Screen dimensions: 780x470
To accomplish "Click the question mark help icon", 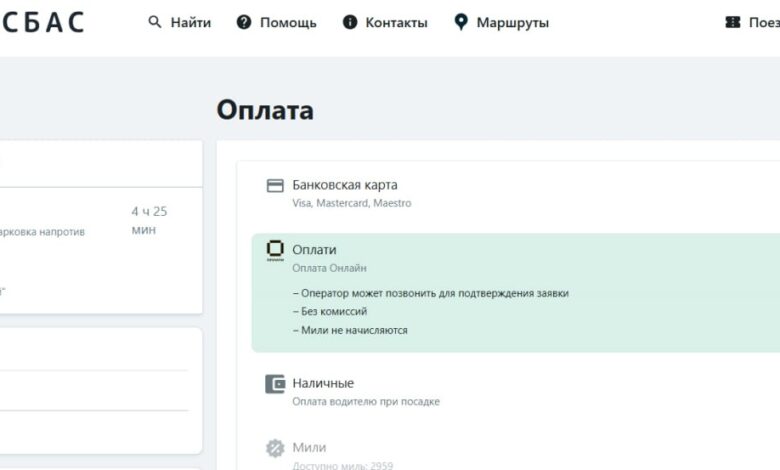I will point(244,22).
